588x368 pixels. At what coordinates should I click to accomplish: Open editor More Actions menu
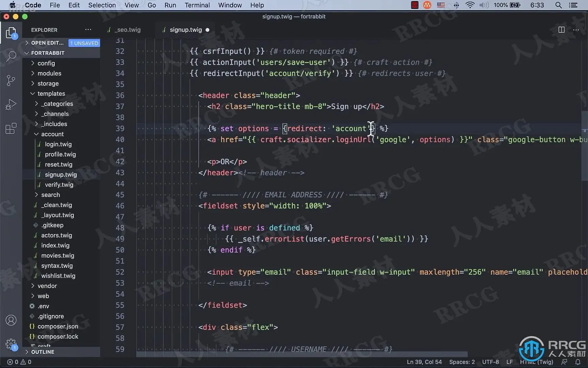point(576,30)
